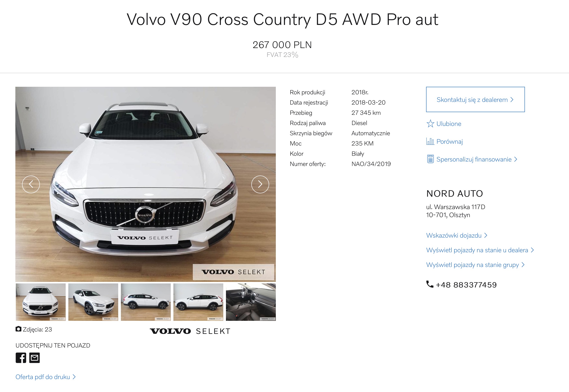Click the financing calculator icon

(x=430, y=159)
